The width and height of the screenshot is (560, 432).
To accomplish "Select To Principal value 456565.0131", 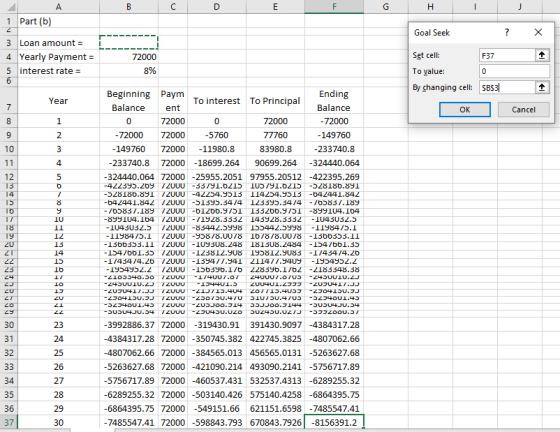I will click(275, 353).
